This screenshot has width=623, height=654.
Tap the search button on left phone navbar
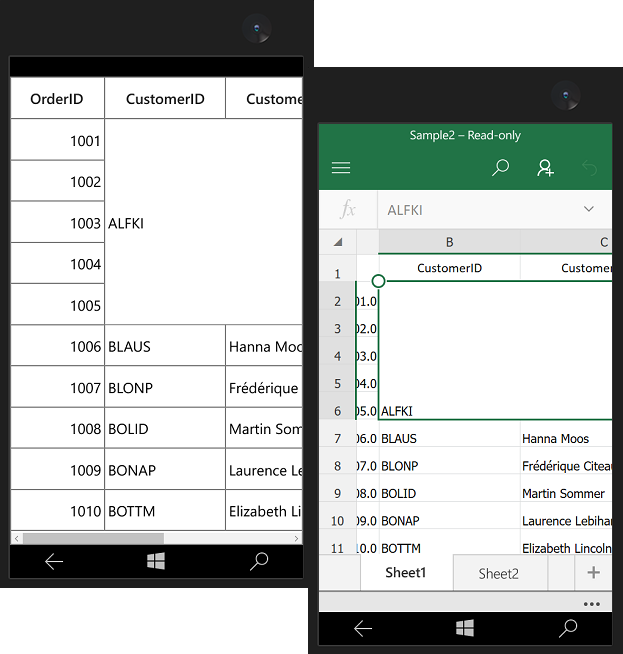[x=259, y=561]
